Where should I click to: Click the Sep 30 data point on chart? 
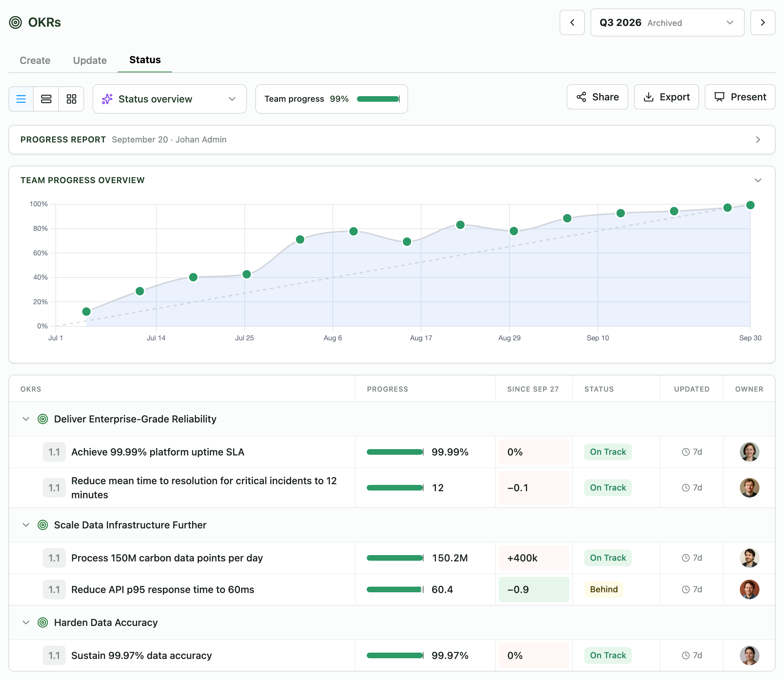pyautogui.click(x=750, y=205)
